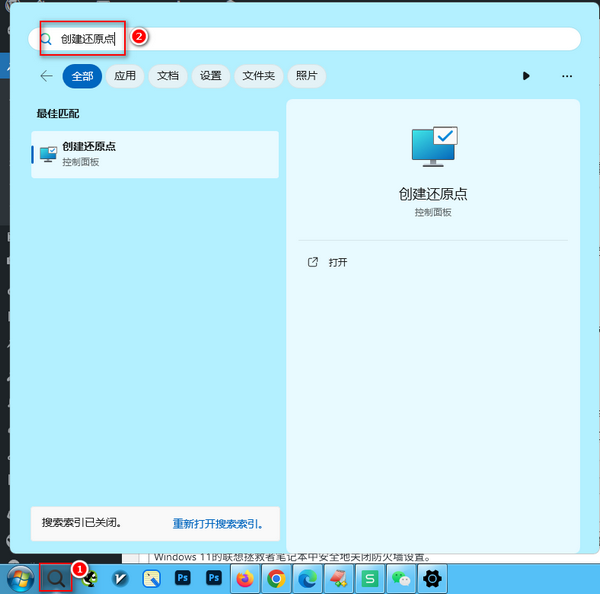Click the taskbar search magnifier icon
Viewport: 600px width, 594px height.
(x=56, y=577)
